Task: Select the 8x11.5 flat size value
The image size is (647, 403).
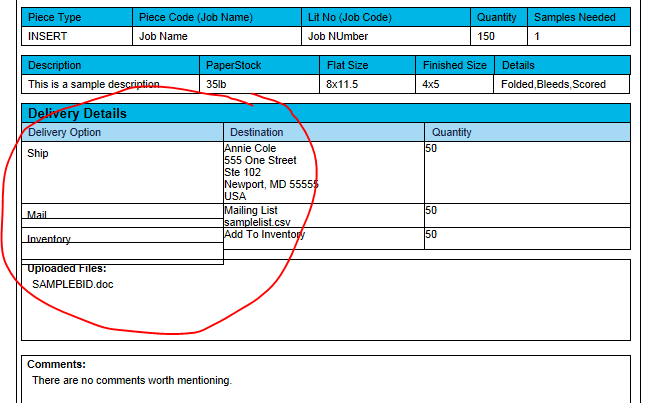Action: (342, 84)
